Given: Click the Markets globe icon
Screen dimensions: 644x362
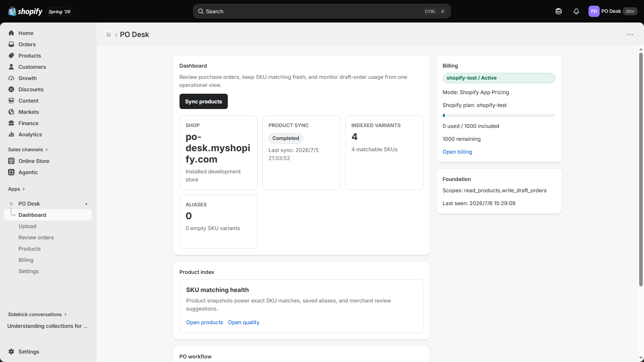Looking at the screenshot, I should [11, 112].
